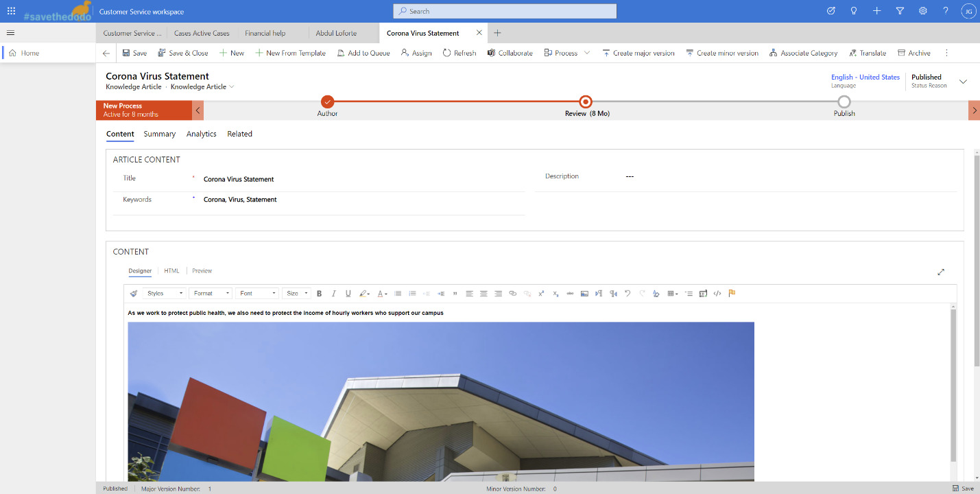Open the Cases Active Cases tab
Screen dimensions: 980x494
(202, 33)
